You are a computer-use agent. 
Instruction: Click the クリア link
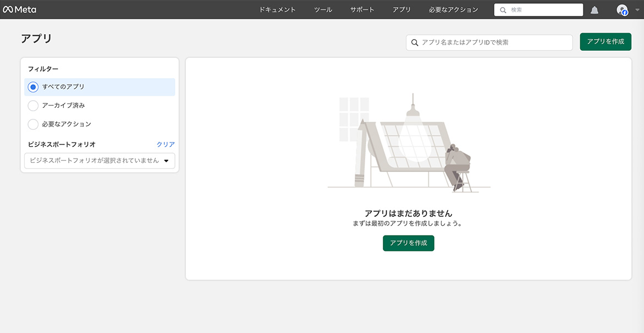pos(166,144)
